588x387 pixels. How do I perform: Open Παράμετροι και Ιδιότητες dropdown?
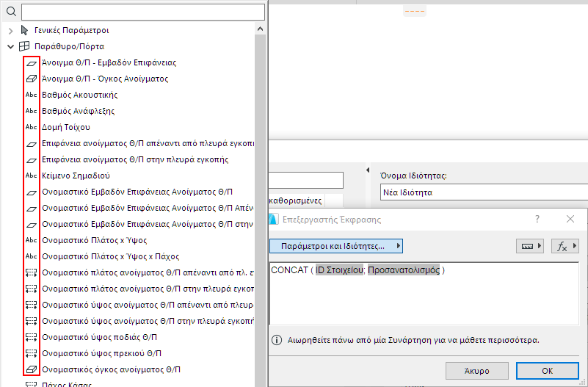point(336,246)
